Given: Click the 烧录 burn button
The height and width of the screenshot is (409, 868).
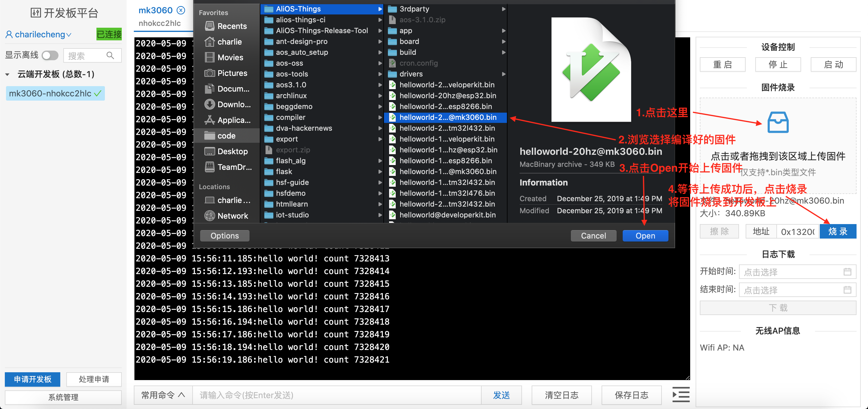Looking at the screenshot, I should (837, 231).
